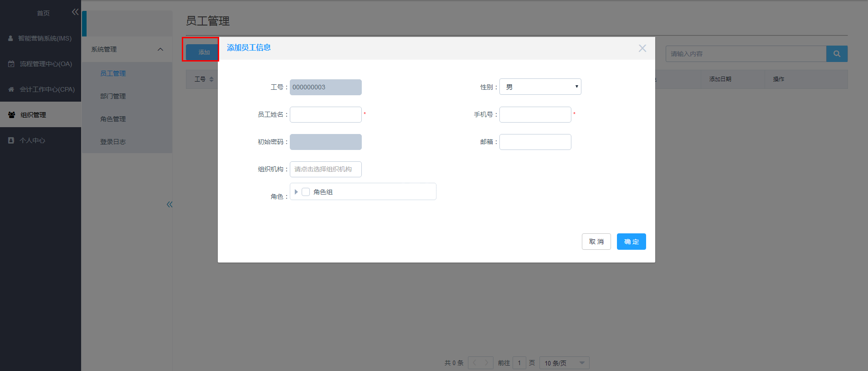The width and height of the screenshot is (868, 371).
Task: Click the 会计工作中心(CPA) home icon
Action: (x=11, y=89)
